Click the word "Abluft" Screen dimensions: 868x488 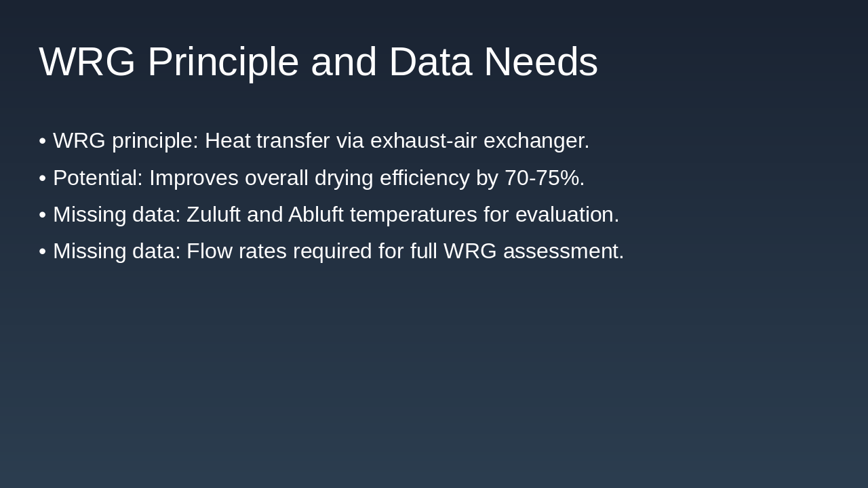[x=315, y=215]
